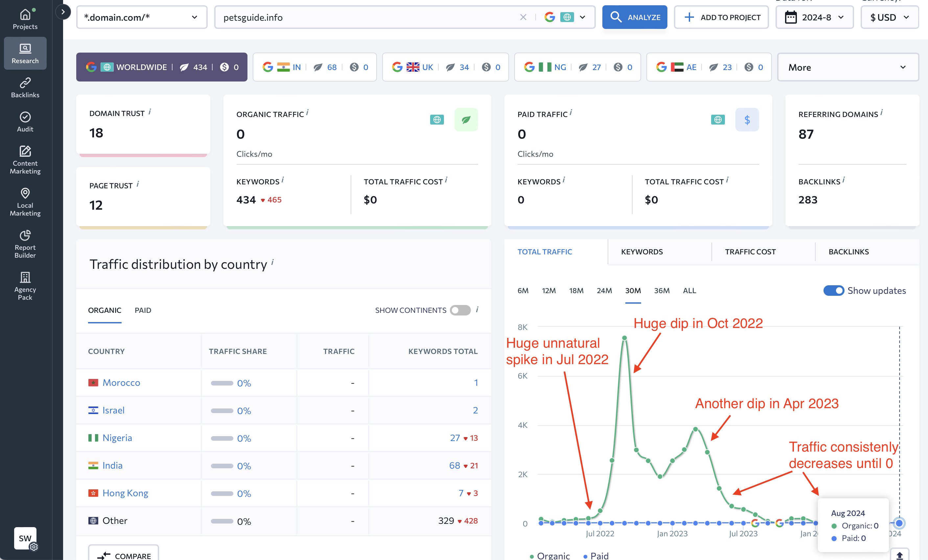Open Referring Domains info tooltip
Image resolution: width=928 pixels, height=560 pixels.
coord(881,112)
